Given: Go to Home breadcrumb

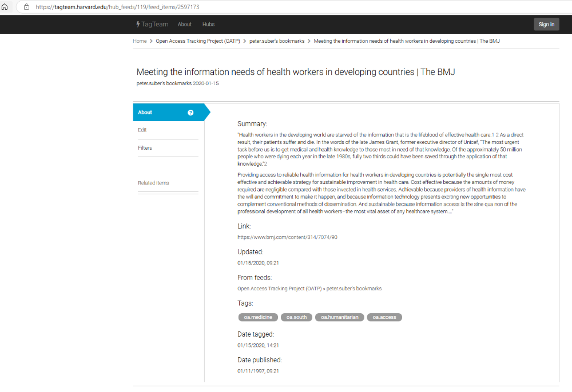Looking at the screenshot, I should tap(140, 41).
